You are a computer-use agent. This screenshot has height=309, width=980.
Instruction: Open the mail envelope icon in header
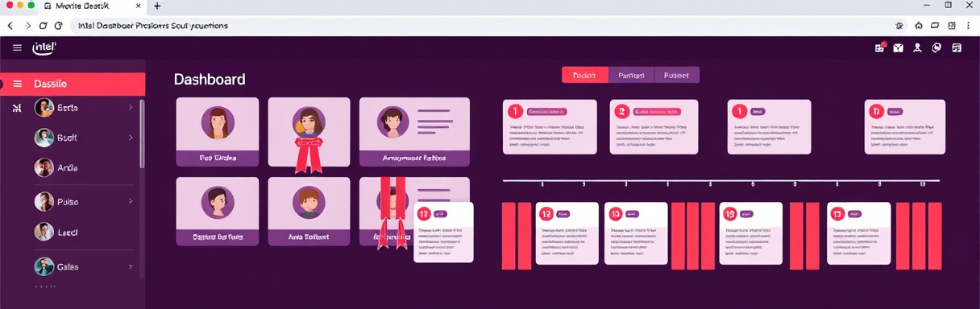[898, 47]
